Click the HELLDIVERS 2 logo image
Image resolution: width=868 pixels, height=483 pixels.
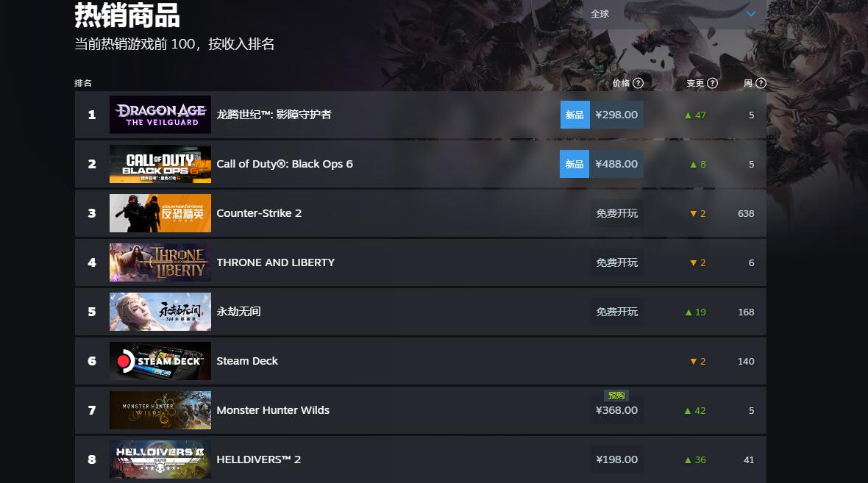[x=160, y=459]
